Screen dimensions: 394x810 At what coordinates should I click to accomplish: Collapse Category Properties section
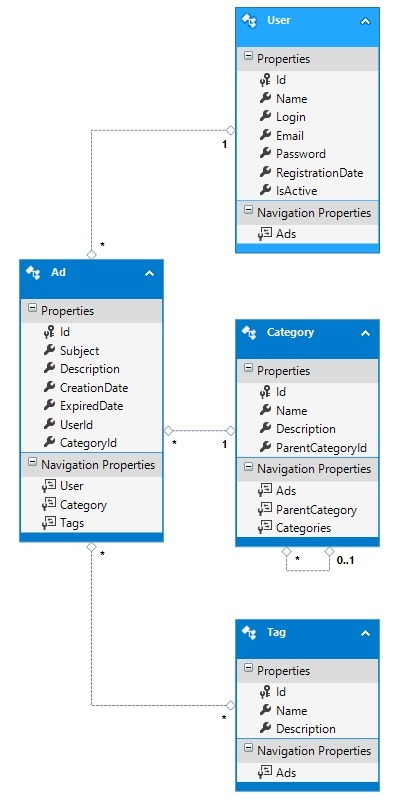[248, 368]
